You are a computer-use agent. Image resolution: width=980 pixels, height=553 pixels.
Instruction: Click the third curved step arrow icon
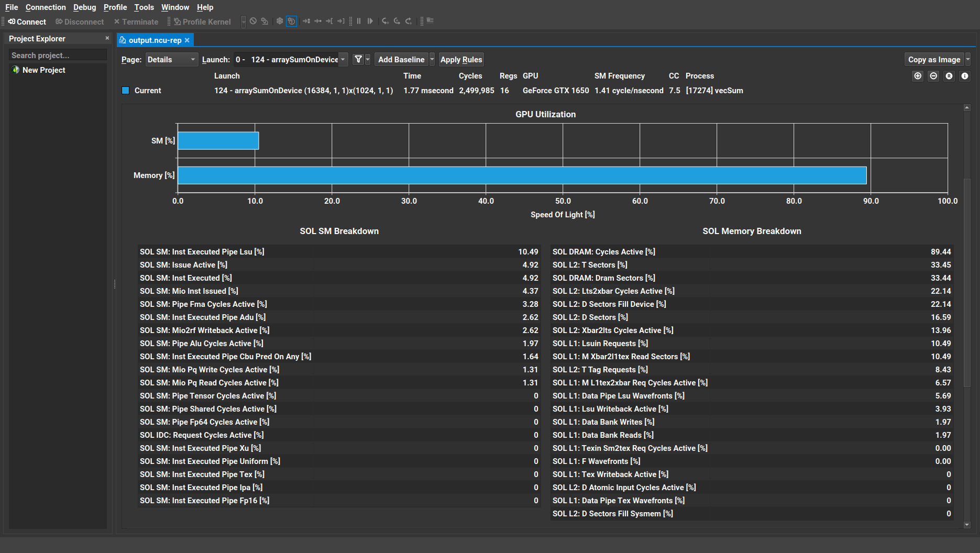click(x=409, y=21)
